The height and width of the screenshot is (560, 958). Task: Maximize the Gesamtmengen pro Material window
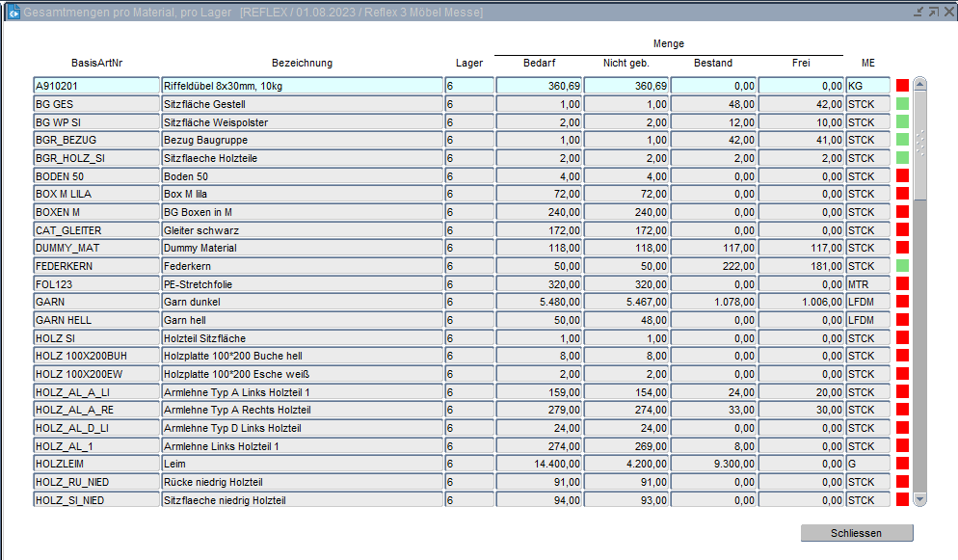(933, 12)
